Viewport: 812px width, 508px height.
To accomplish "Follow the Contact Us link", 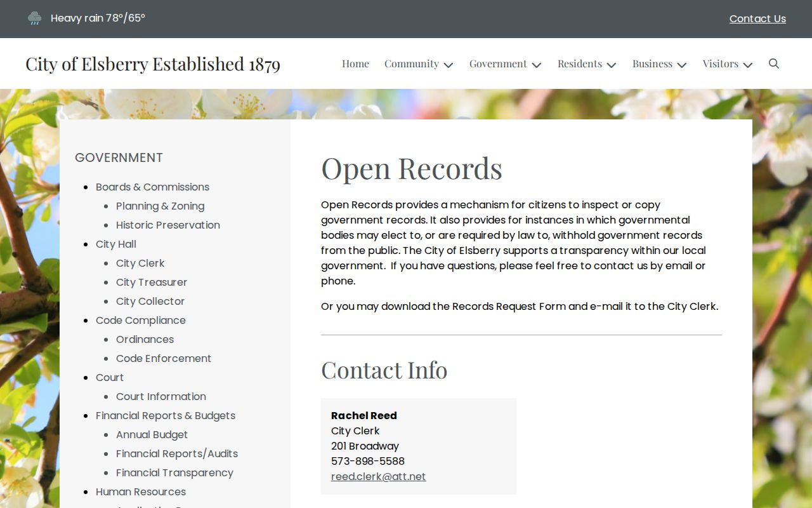I will tap(757, 18).
